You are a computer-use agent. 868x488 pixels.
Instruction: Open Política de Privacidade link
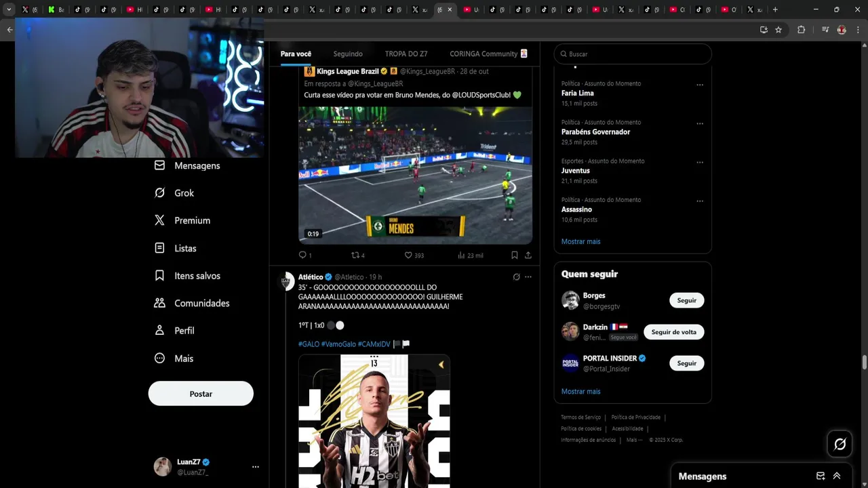[x=635, y=418]
